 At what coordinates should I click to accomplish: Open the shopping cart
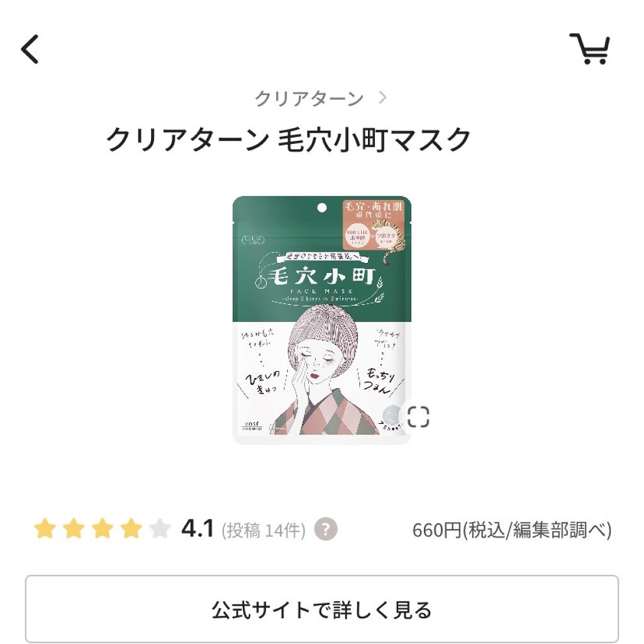pyautogui.click(x=590, y=49)
